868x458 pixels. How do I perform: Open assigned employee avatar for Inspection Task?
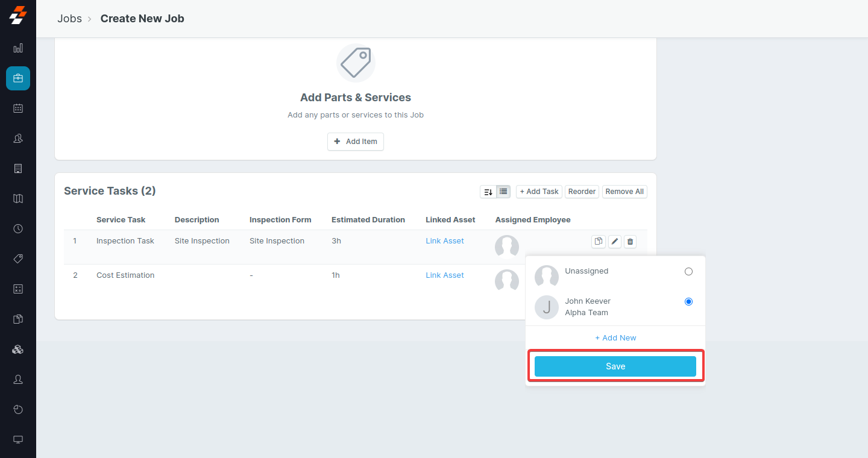point(507,247)
